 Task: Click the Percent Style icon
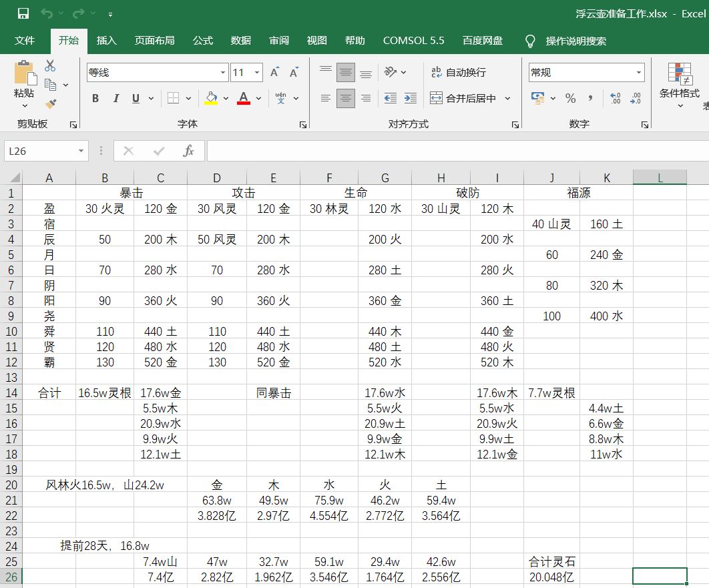570,98
